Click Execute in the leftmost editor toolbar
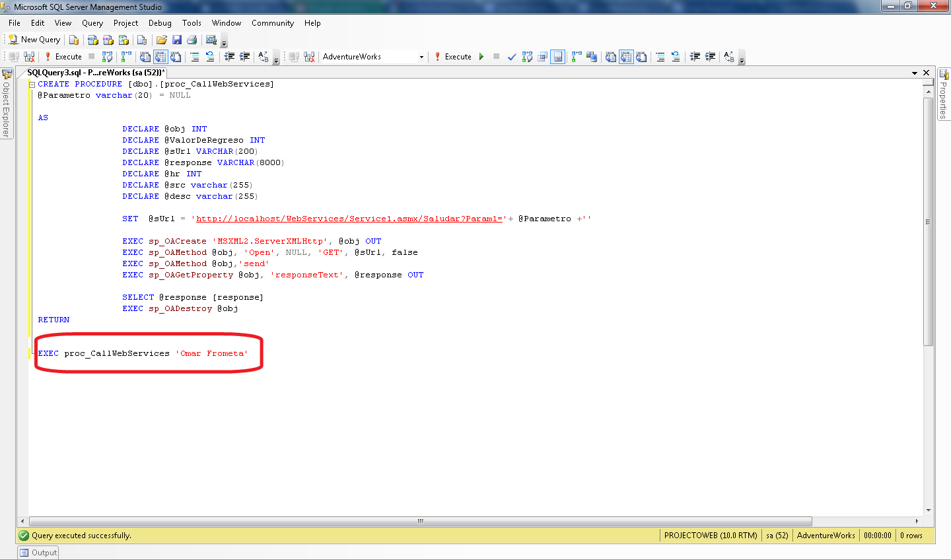The height and width of the screenshot is (560, 951). click(x=63, y=57)
